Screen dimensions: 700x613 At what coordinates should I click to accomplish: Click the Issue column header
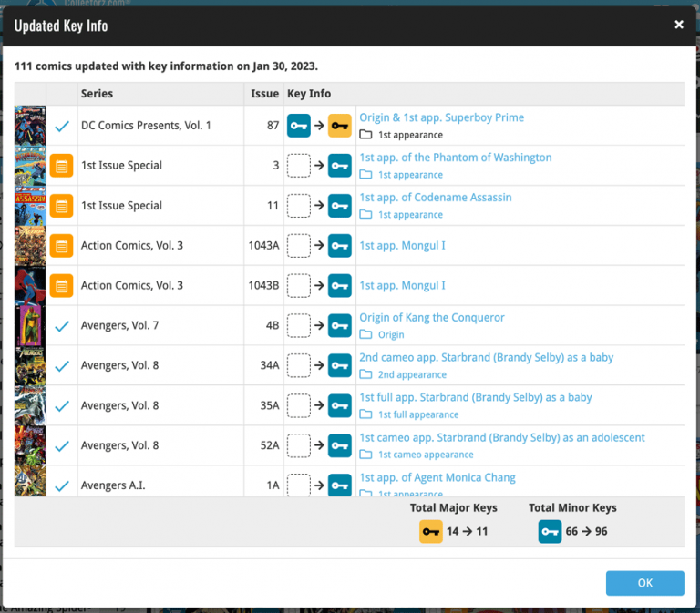coord(264,94)
